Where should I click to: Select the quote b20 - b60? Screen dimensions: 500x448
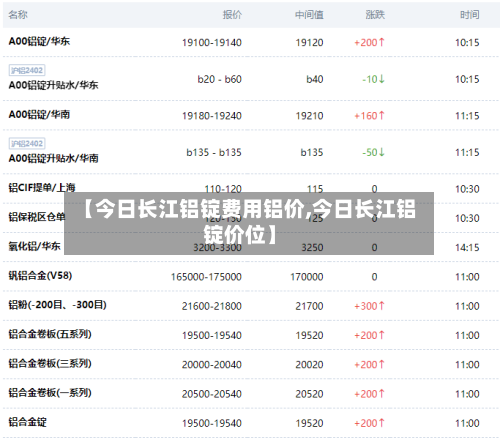click(x=219, y=79)
